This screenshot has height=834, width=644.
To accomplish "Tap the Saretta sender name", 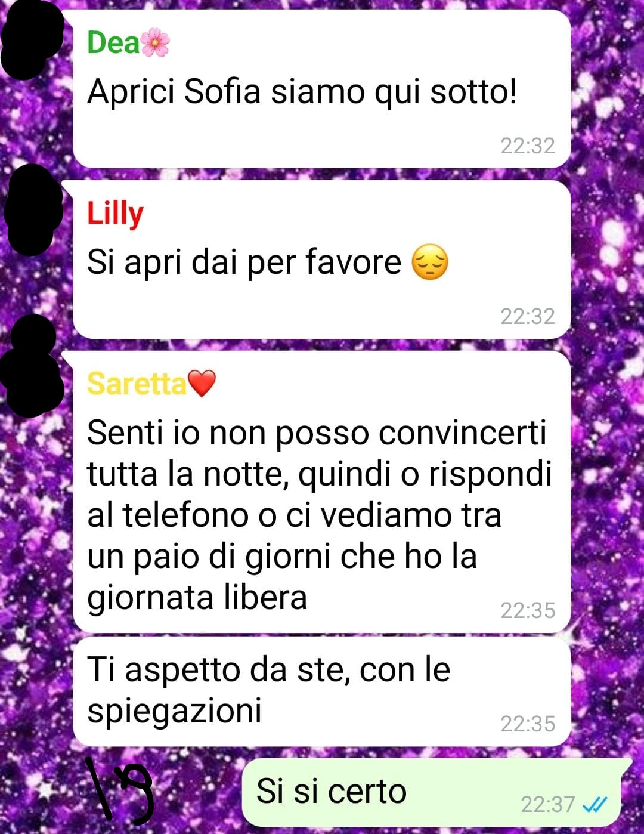I will tap(137, 384).
